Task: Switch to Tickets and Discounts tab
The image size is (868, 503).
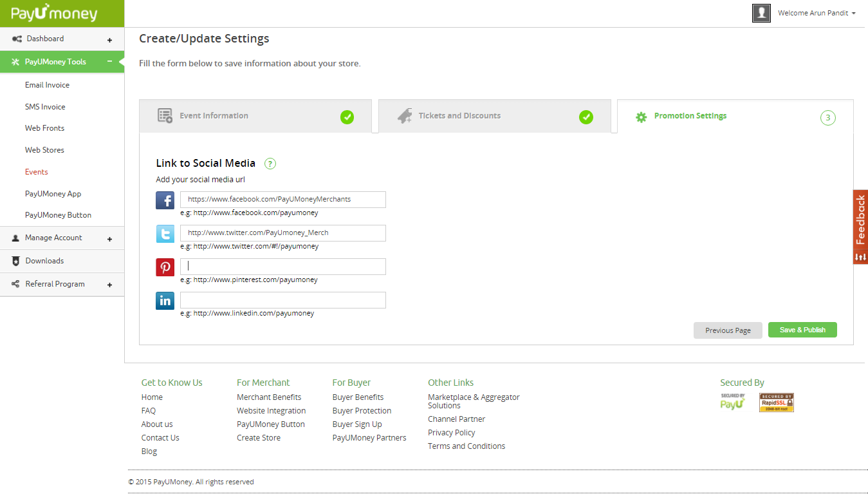Action: tap(495, 116)
